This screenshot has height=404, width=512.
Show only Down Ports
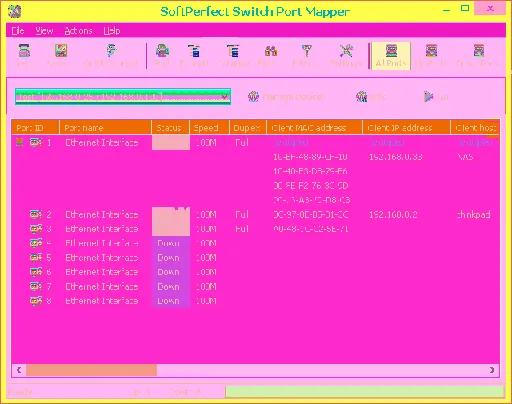pos(479,56)
